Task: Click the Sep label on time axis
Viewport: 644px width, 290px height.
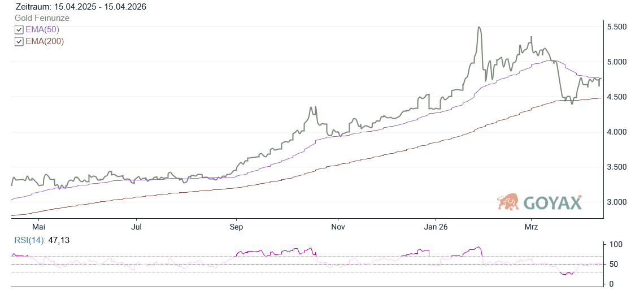Action: coord(236,227)
